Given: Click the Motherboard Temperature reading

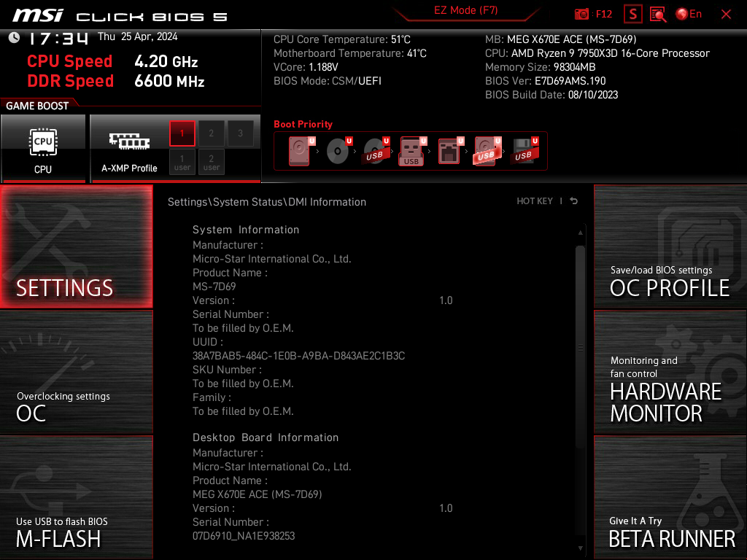Looking at the screenshot, I should pos(349,53).
